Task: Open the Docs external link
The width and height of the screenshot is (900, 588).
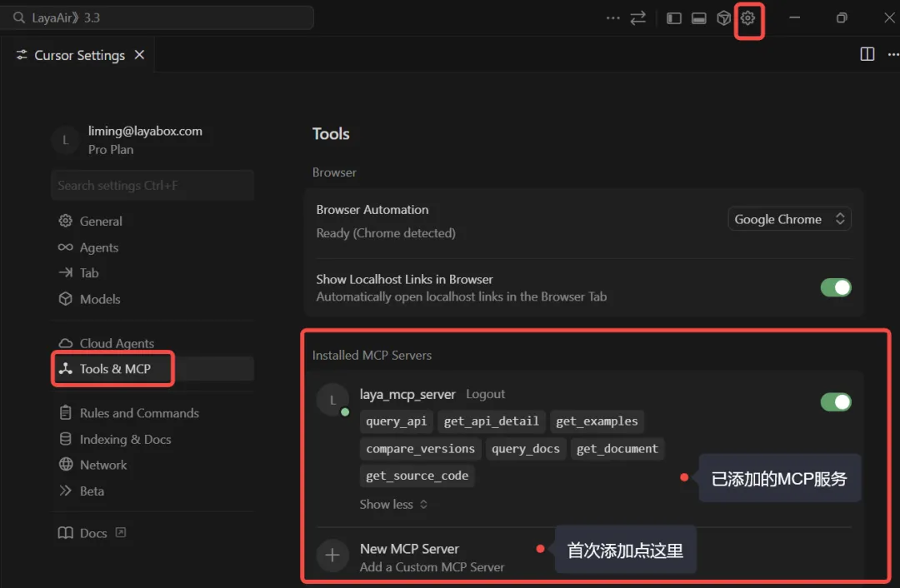Action: pyautogui.click(x=92, y=533)
